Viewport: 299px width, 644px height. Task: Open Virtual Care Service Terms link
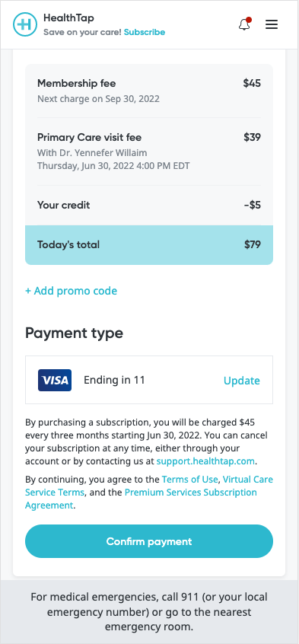click(x=149, y=486)
